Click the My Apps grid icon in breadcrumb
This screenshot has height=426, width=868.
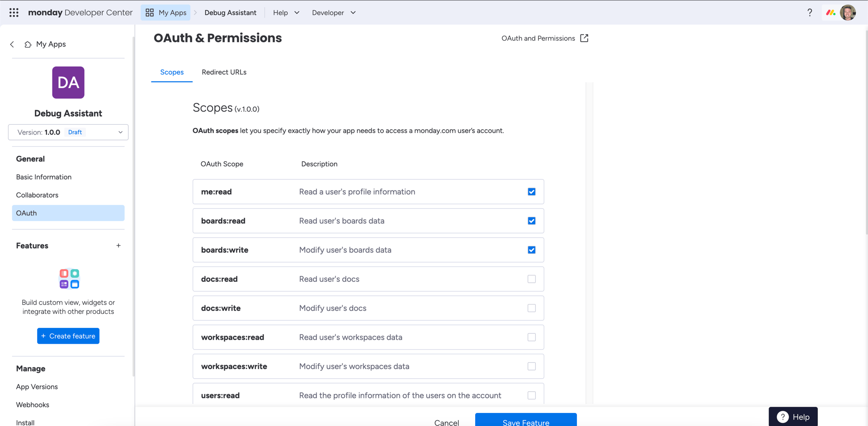click(150, 13)
